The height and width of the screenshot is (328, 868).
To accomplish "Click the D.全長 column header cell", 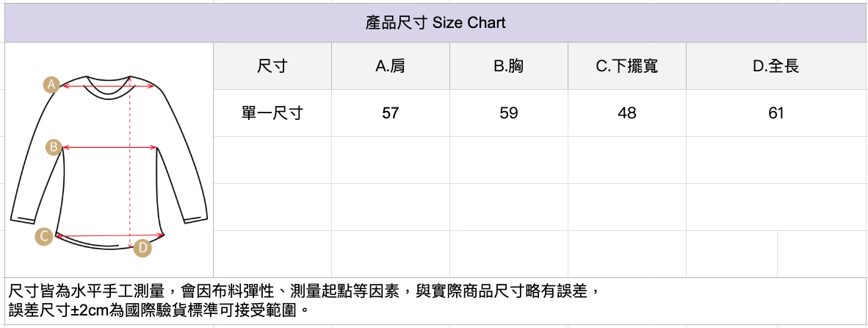I will click(x=776, y=66).
